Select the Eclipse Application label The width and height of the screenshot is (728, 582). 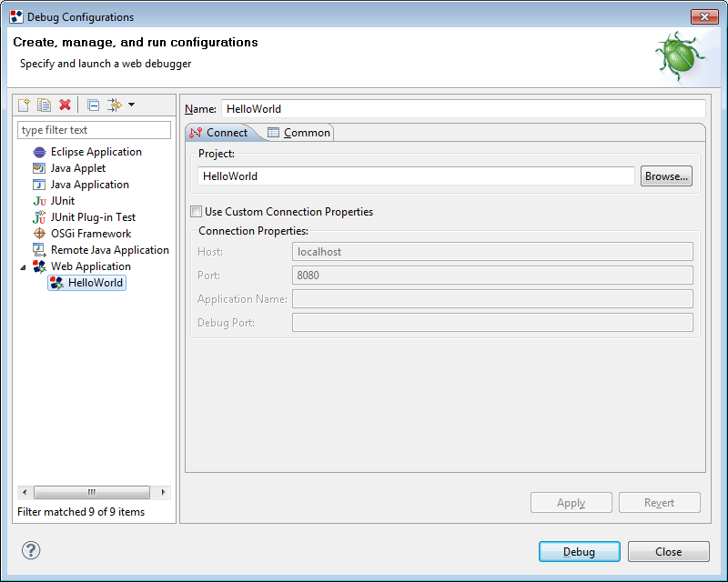point(96,152)
